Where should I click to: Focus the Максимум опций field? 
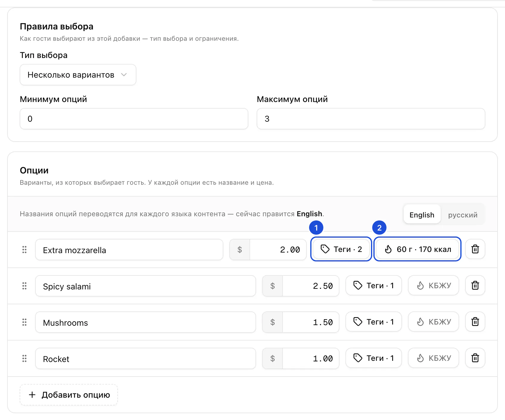(x=371, y=119)
